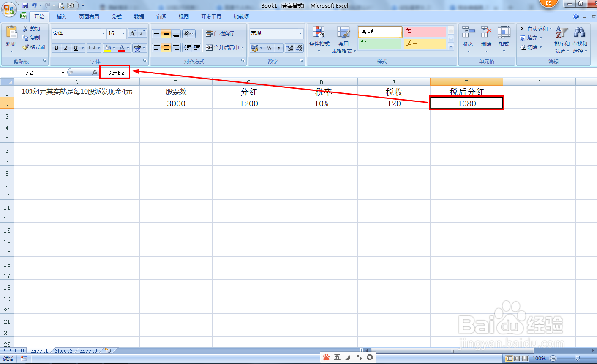
Task: Toggle Underline formatting
Action: click(76, 48)
